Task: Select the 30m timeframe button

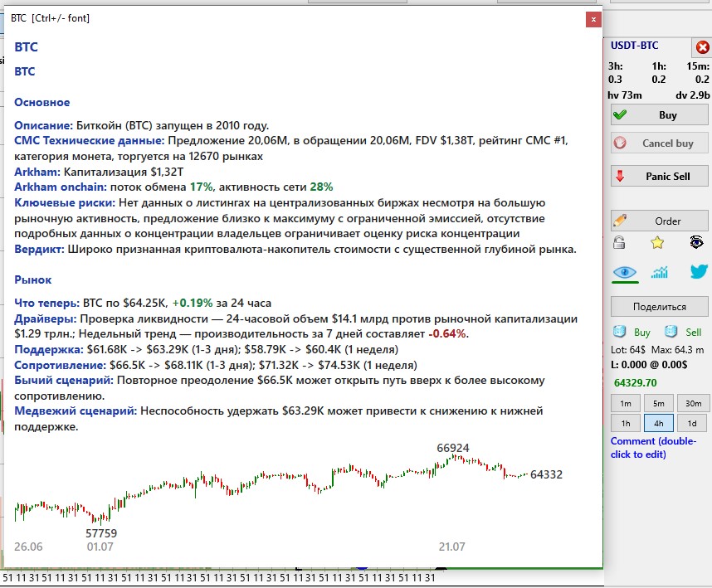Action: tap(694, 403)
